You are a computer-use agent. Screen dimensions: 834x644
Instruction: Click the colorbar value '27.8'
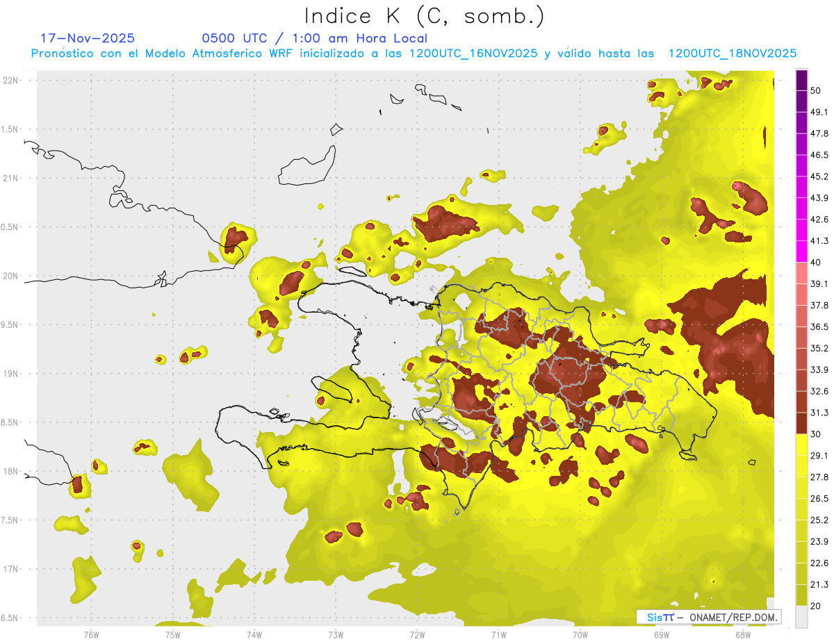click(819, 477)
